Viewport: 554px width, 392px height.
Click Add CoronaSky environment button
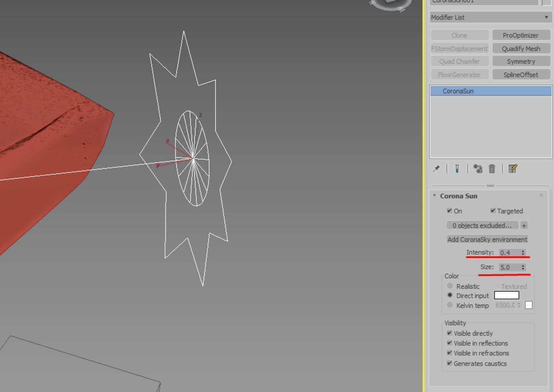coord(488,239)
